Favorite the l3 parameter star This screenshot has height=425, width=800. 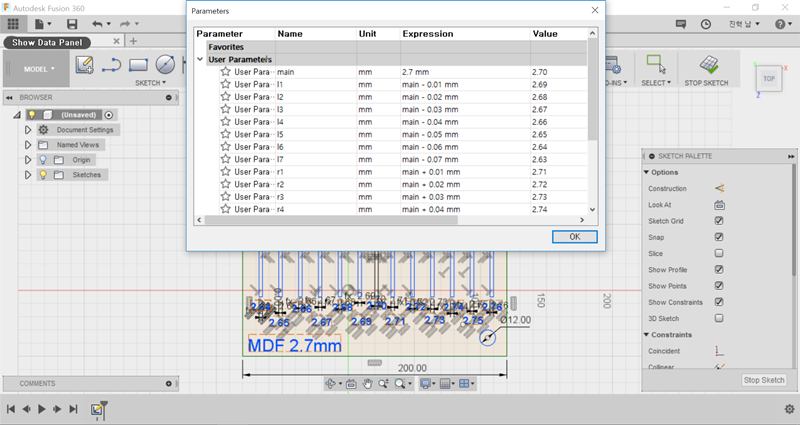[226, 109]
